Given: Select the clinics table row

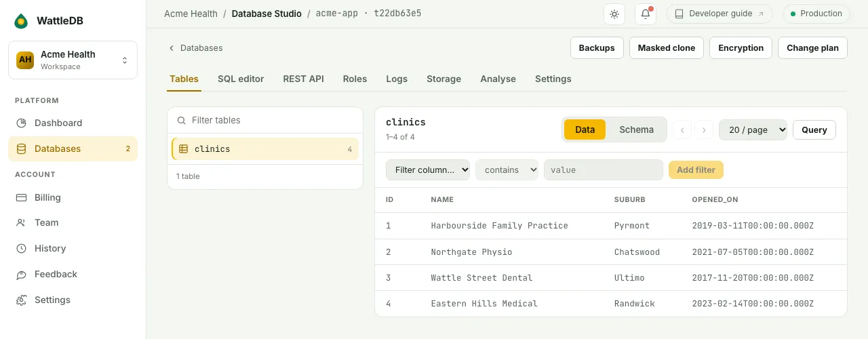Looking at the screenshot, I should click(x=265, y=149).
